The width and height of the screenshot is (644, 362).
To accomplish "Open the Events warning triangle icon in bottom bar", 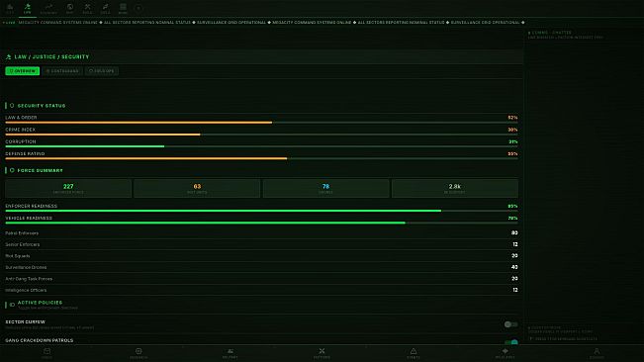I will pos(414,353).
